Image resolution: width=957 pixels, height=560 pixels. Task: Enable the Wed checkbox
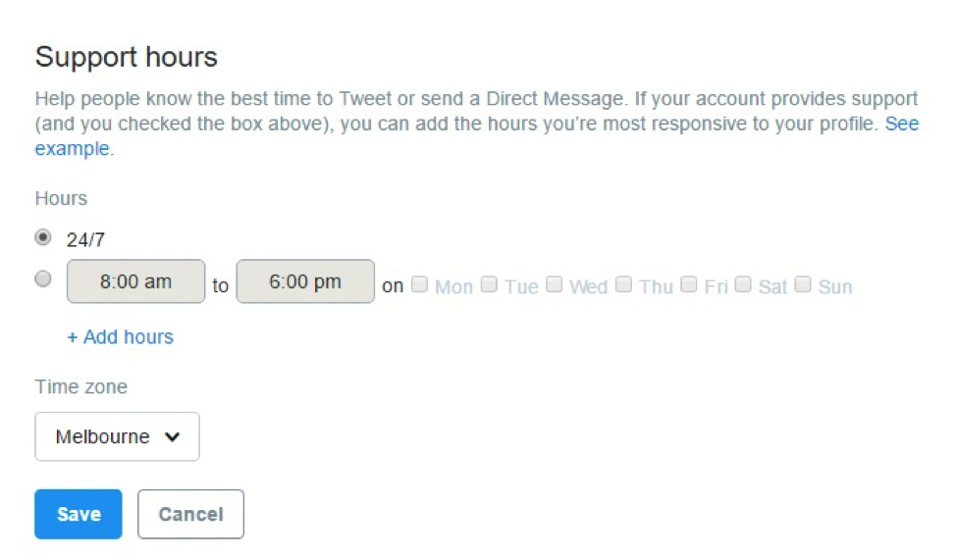555,284
